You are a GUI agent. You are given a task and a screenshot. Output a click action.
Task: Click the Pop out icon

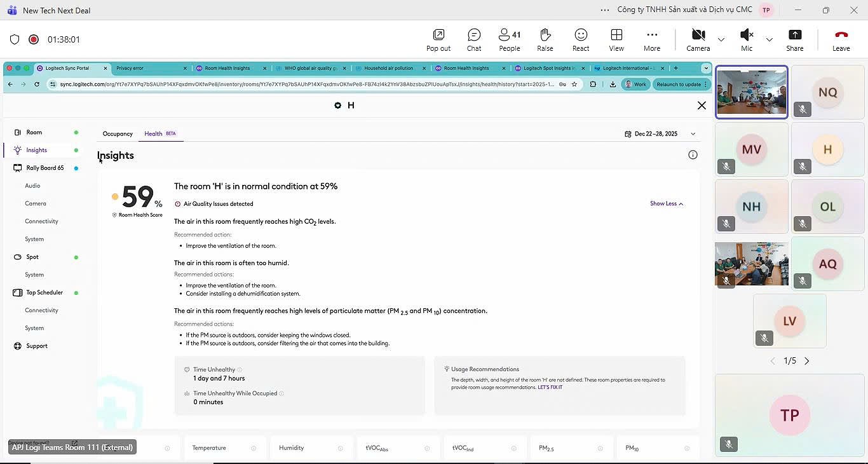438,39
